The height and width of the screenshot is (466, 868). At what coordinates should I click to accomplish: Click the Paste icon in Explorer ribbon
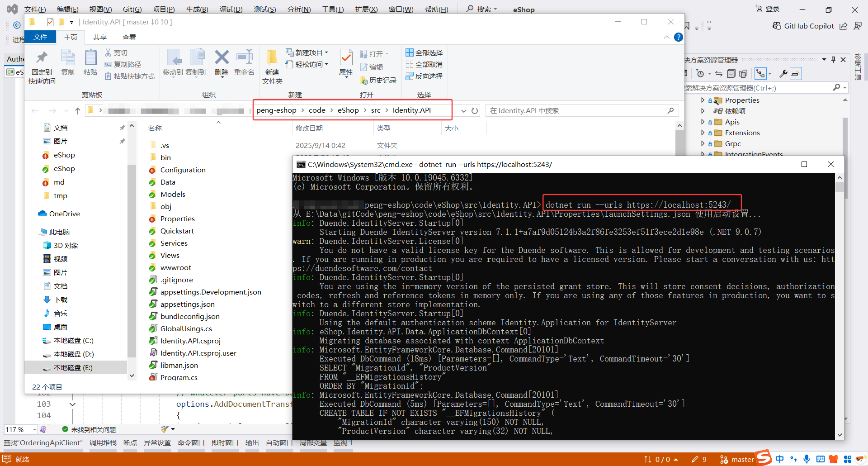click(90, 62)
